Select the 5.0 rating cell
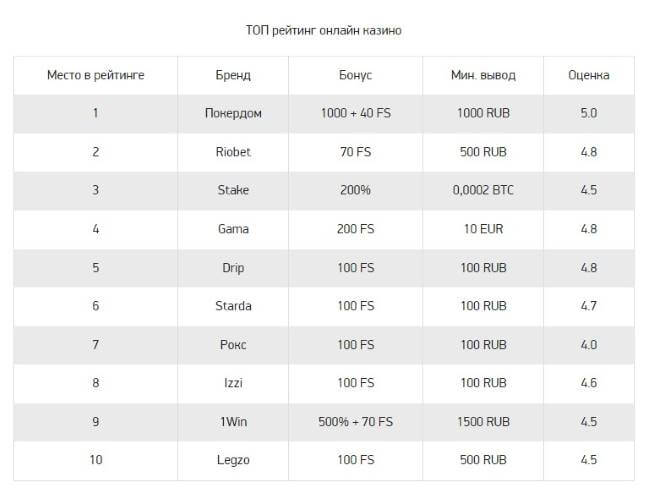The image size is (650, 494). click(x=589, y=113)
